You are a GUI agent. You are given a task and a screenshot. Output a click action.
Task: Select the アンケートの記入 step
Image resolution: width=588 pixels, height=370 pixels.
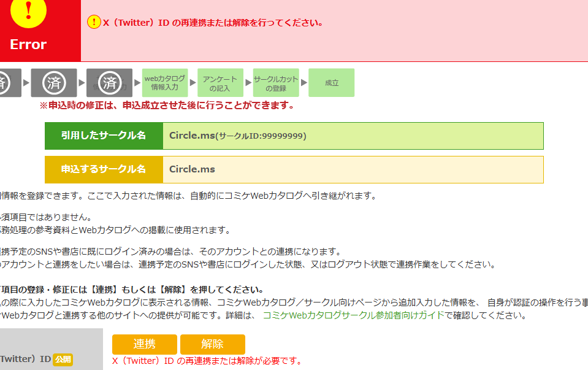click(220, 83)
